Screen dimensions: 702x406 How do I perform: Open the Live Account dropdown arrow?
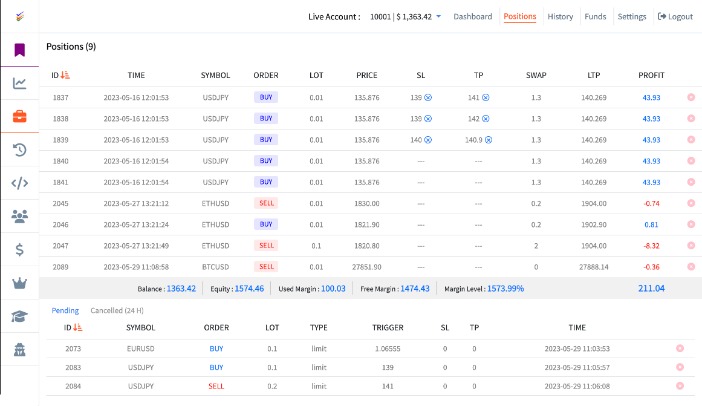point(439,17)
